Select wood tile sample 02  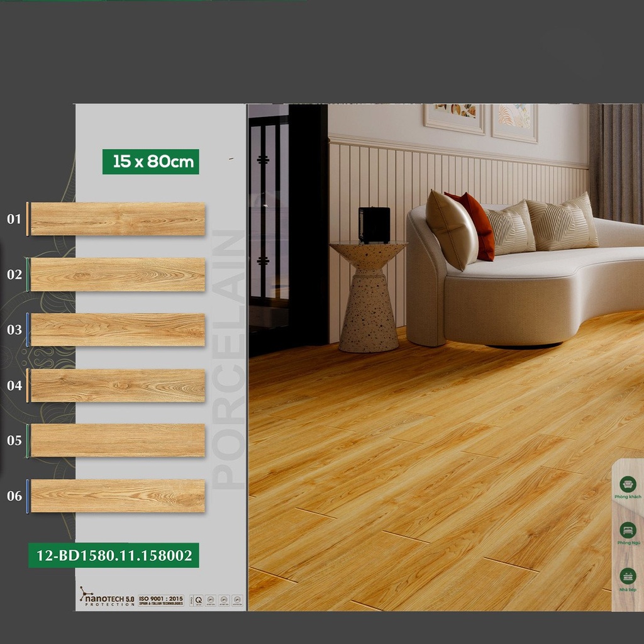pos(118,274)
